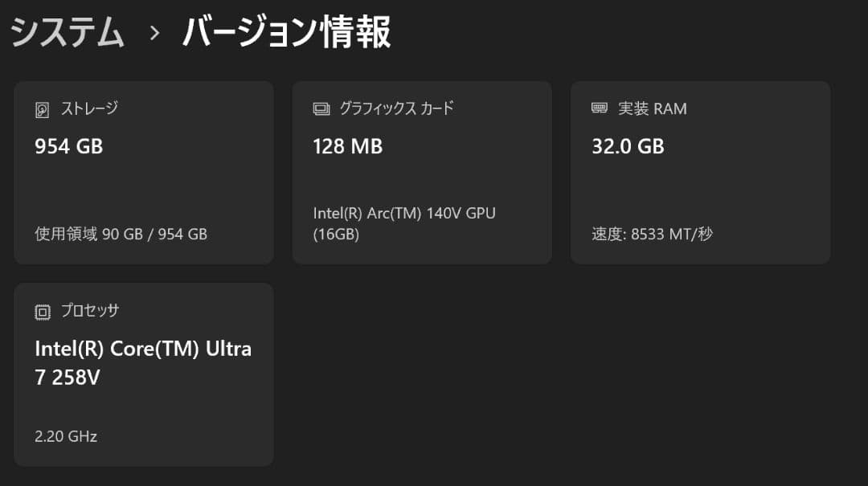Click the processor chip icon on the プロセッサ card
Viewport: 868px width, 486px height.
(44, 311)
